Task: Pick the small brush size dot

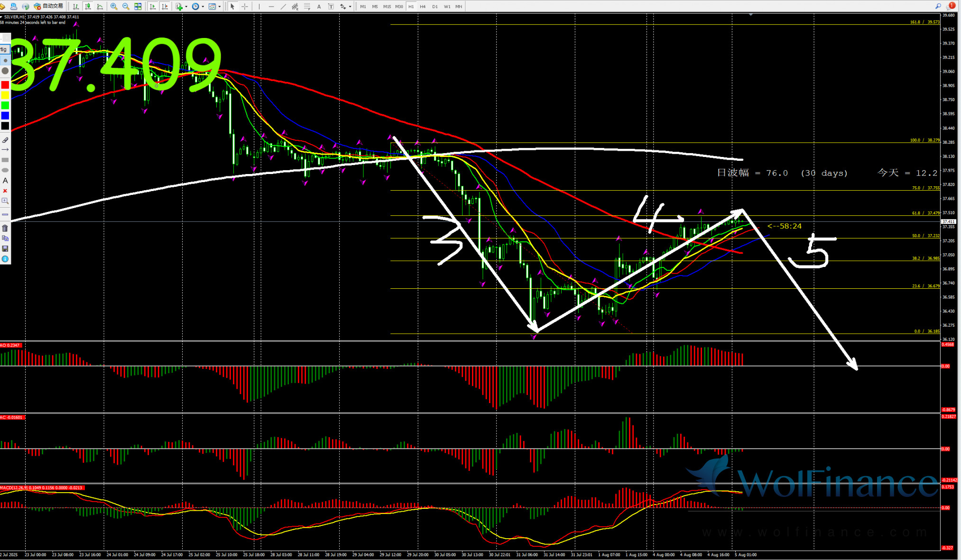Action: [5, 61]
